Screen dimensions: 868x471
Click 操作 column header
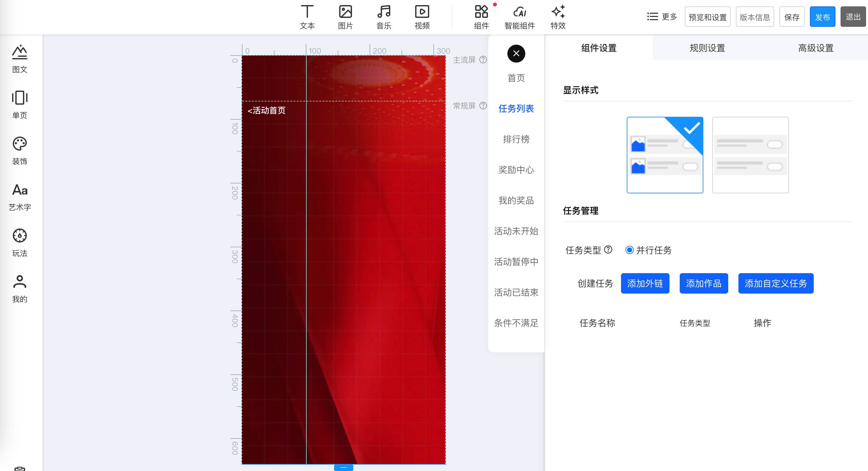coord(762,323)
